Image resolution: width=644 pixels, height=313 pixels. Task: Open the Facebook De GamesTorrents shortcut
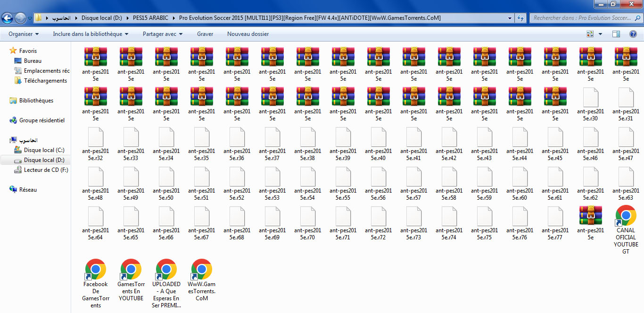pyautogui.click(x=95, y=270)
